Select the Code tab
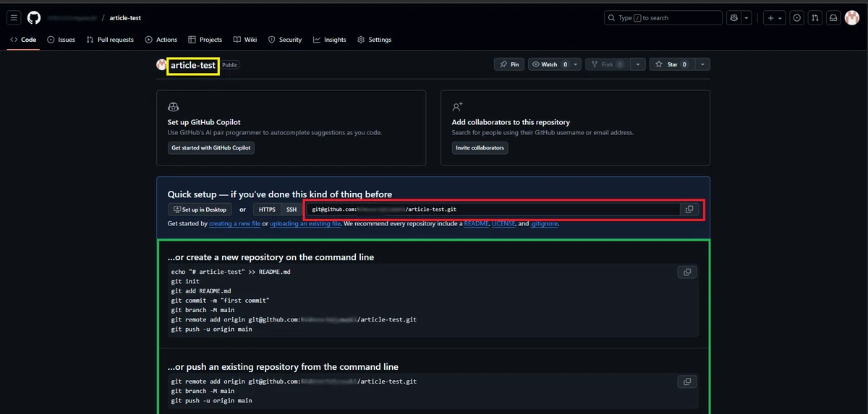Image resolution: width=868 pixels, height=414 pixels. click(23, 40)
